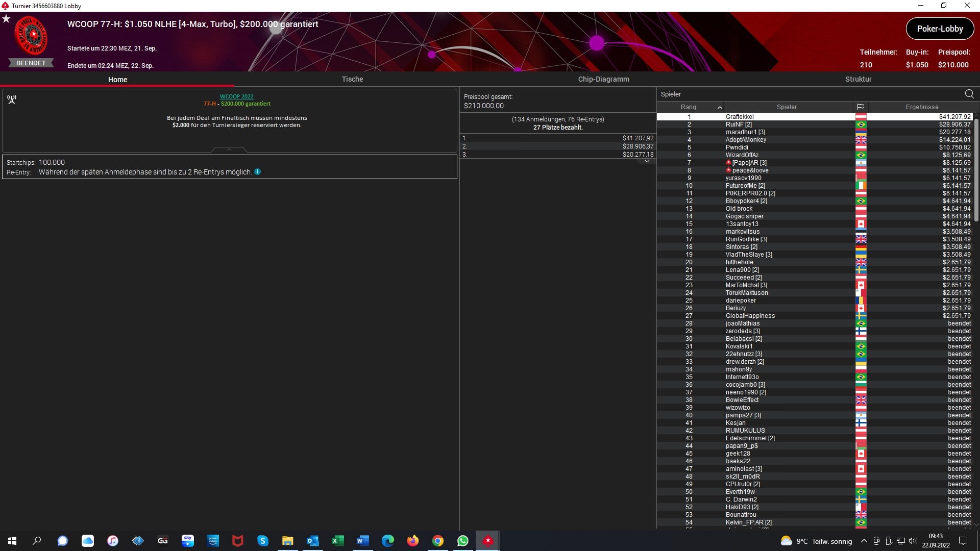Sort players by the Rang column

coord(689,107)
